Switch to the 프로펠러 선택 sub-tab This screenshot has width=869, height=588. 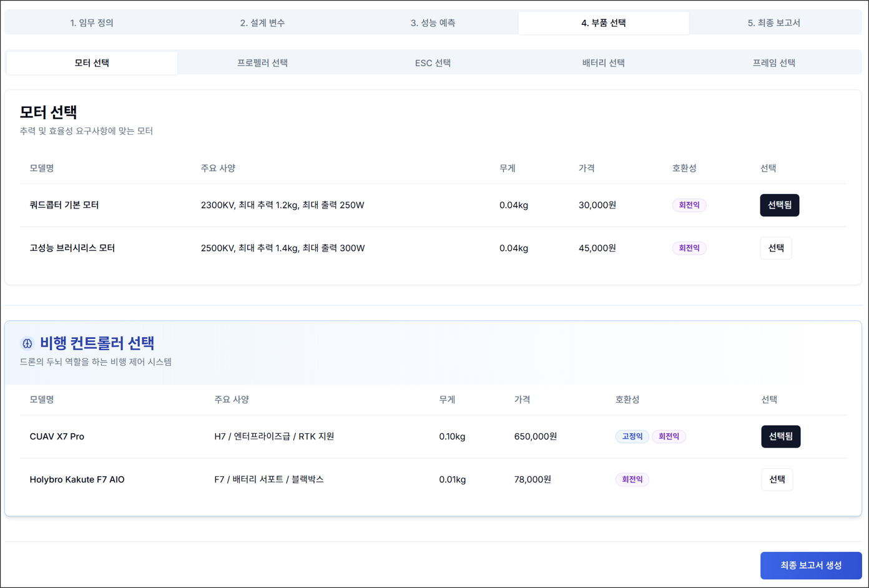coord(262,63)
